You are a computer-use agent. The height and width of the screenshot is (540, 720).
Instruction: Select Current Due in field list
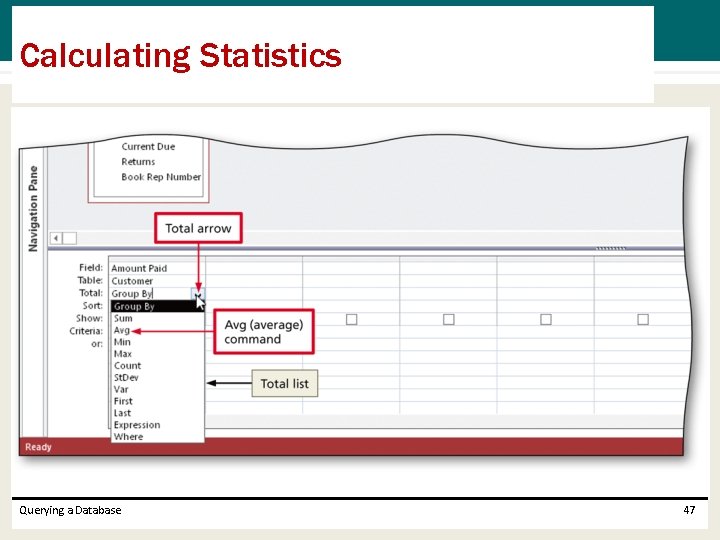[x=148, y=146]
